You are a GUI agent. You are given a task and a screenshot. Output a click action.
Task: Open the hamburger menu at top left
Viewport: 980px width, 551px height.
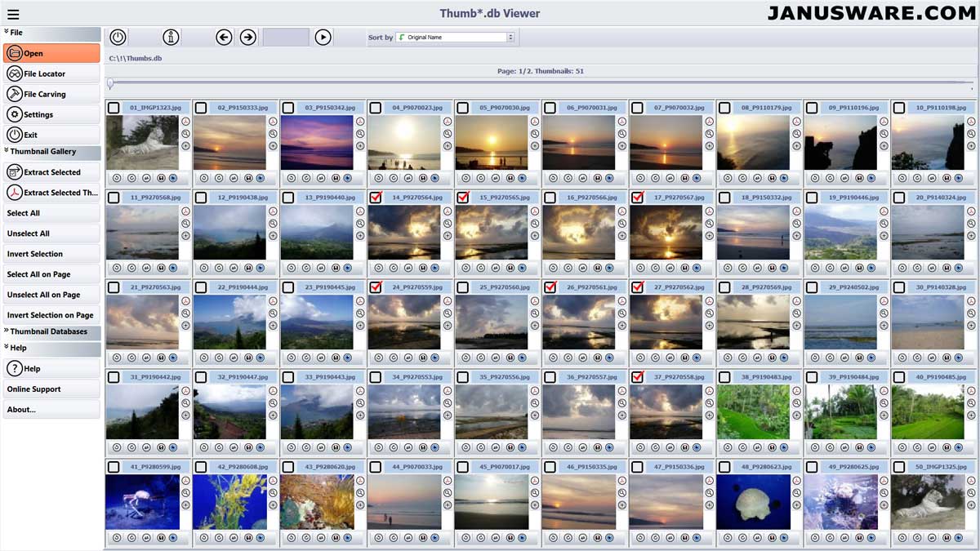coord(13,14)
